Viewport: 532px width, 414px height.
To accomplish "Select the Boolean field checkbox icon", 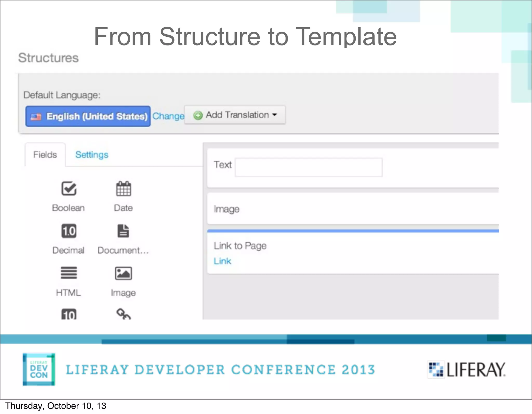I will coord(69,188).
